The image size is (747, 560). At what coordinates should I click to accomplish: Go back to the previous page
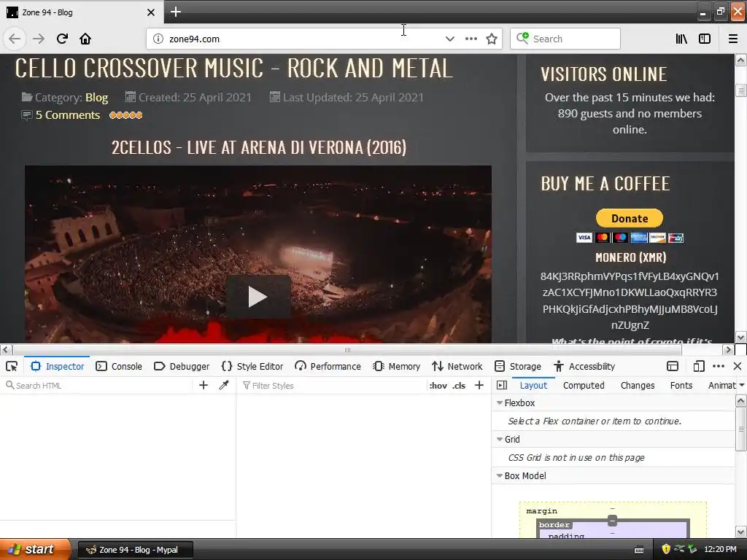click(x=15, y=39)
